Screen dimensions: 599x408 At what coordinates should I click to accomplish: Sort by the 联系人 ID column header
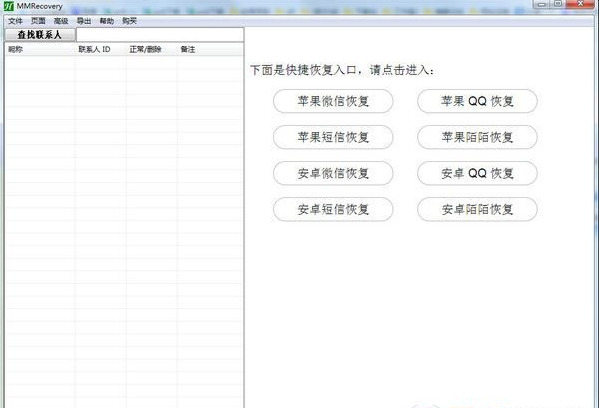coord(101,49)
